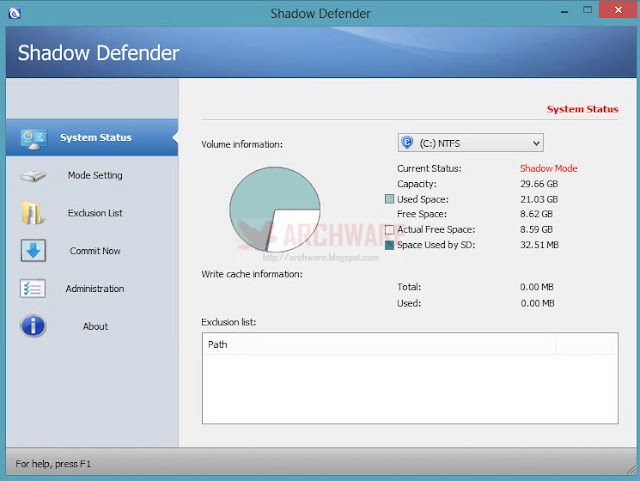Close the Shadow Defender window

618,10
